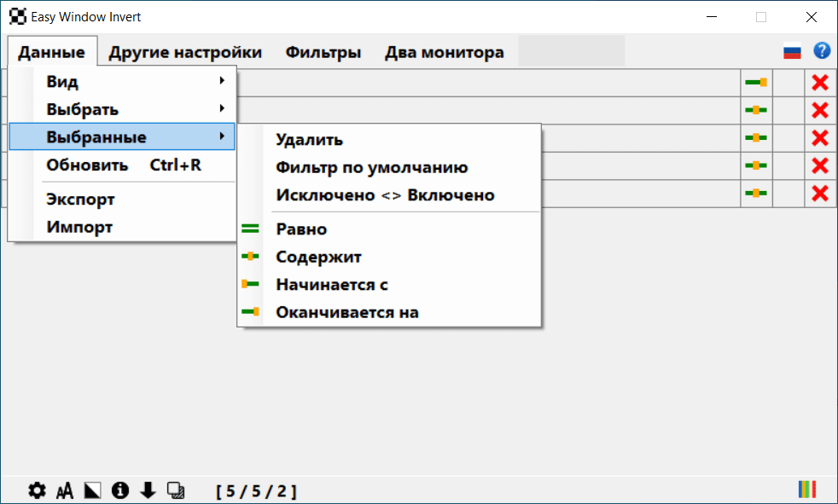
Task: Click Экспорт in the Данные menu
Action: point(80,200)
